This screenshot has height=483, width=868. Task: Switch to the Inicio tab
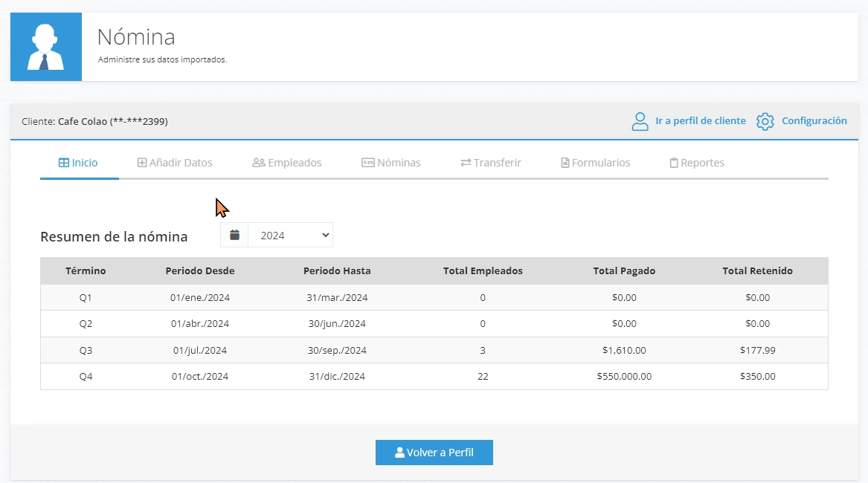click(x=78, y=163)
